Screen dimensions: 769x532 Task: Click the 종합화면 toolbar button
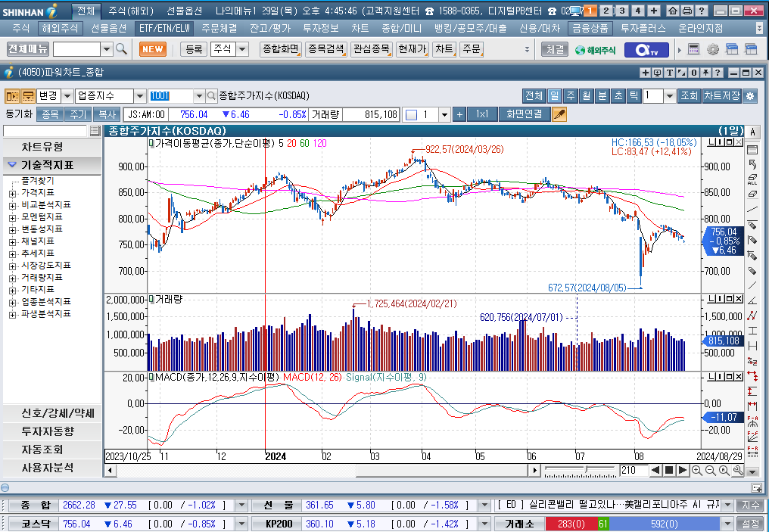pos(281,49)
